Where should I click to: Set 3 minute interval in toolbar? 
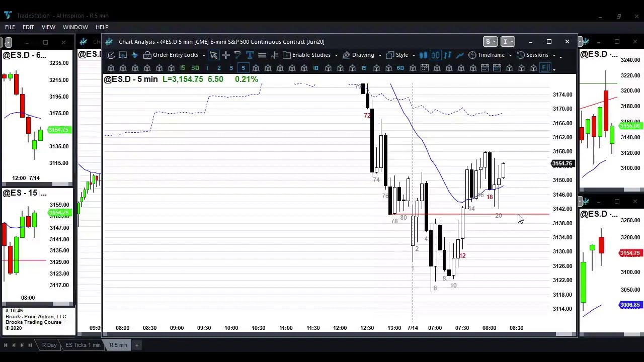tap(231, 68)
